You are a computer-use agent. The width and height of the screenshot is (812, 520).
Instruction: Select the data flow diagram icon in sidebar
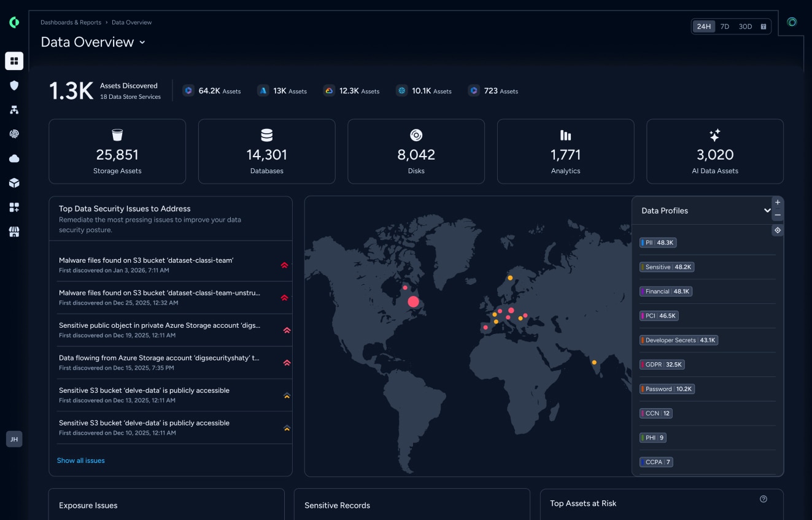click(14, 109)
